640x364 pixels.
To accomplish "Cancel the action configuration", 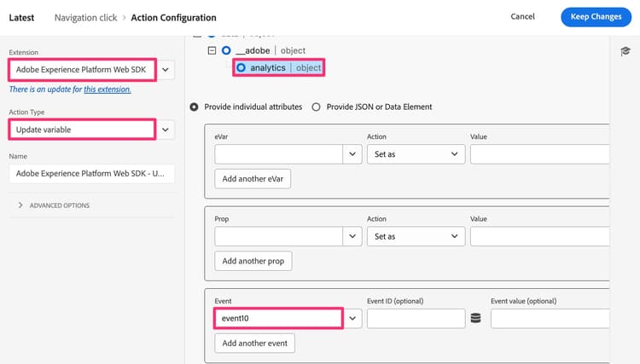I will [x=522, y=17].
